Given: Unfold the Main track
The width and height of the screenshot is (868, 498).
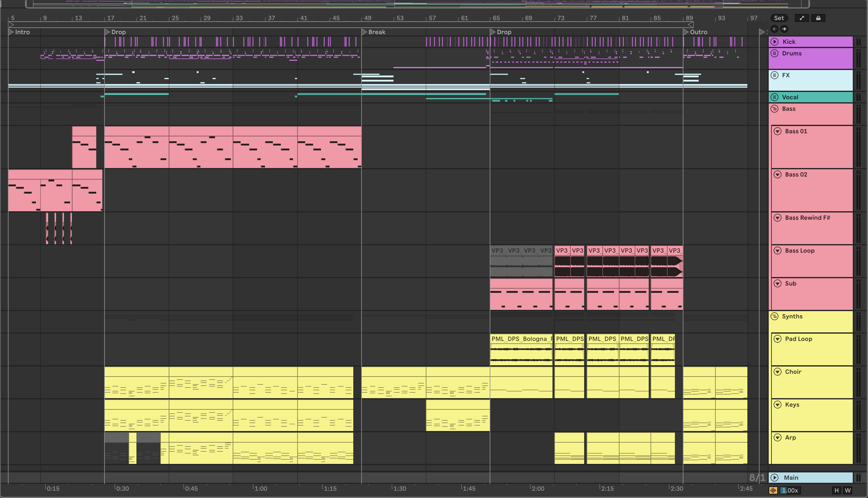Looking at the screenshot, I should 775,478.
